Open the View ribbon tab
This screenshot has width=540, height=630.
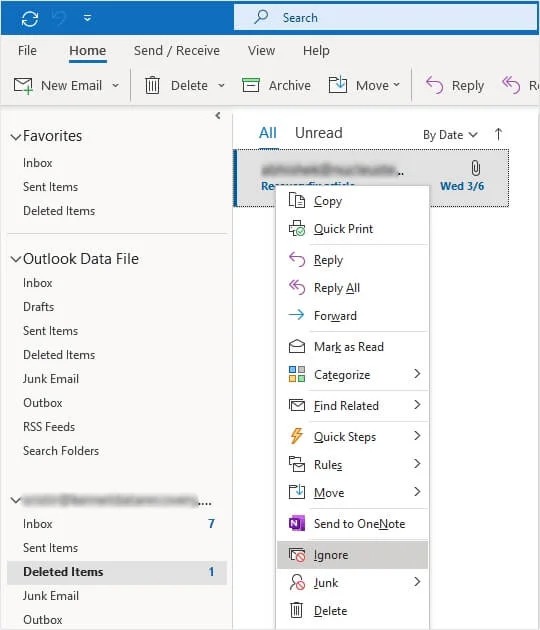(261, 51)
